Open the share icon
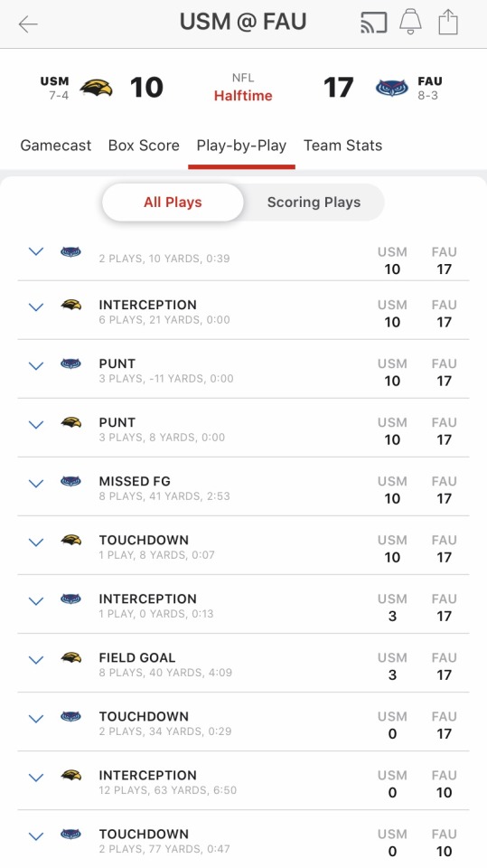 [448, 23]
